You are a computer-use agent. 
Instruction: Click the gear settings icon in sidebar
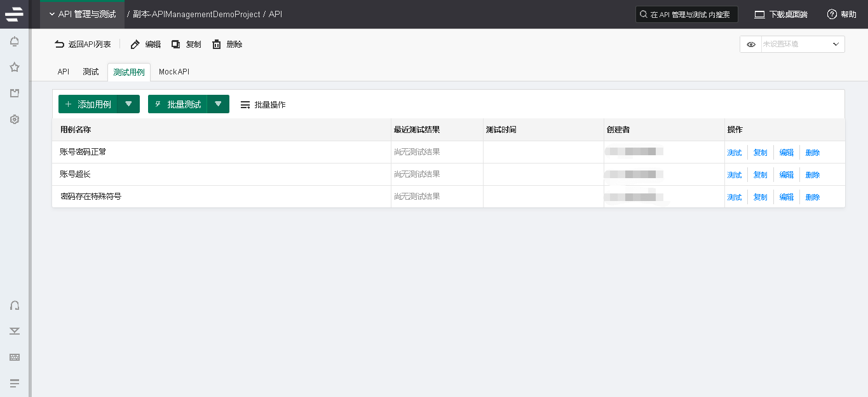pos(15,119)
